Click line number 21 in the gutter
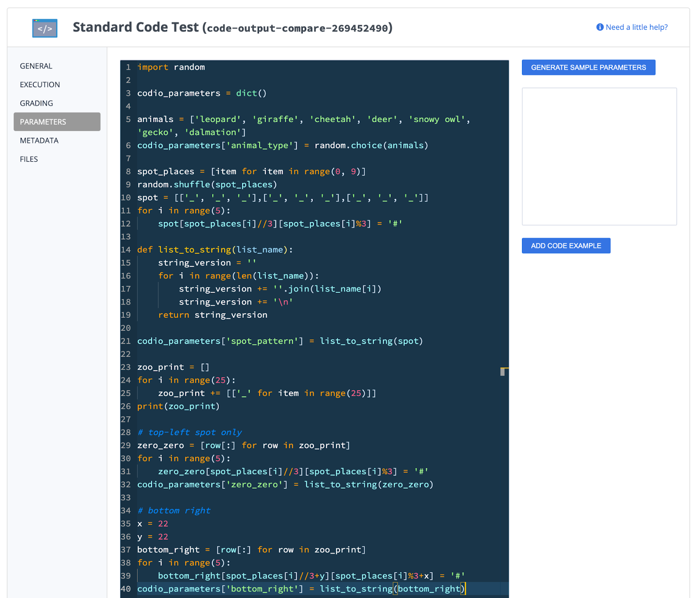 126,341
